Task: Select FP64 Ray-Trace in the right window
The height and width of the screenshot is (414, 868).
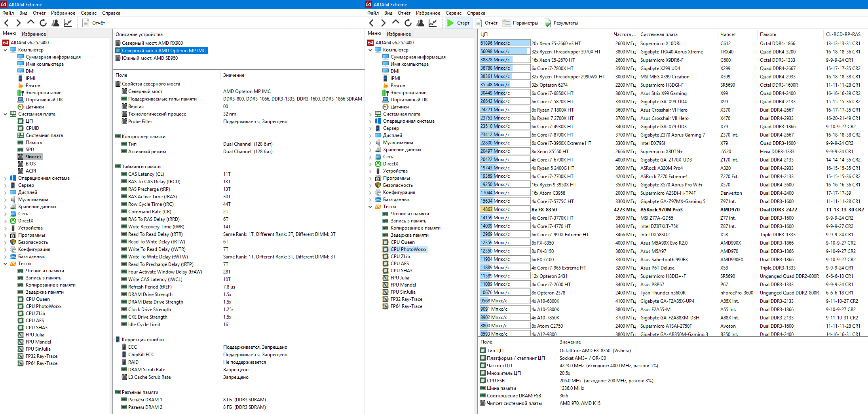Action: (x=406, y=306)
